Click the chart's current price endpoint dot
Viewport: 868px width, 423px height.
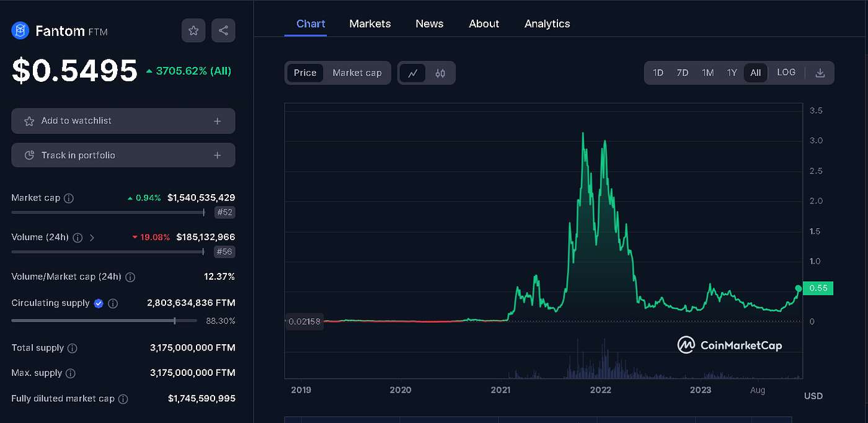coord(799,288)
